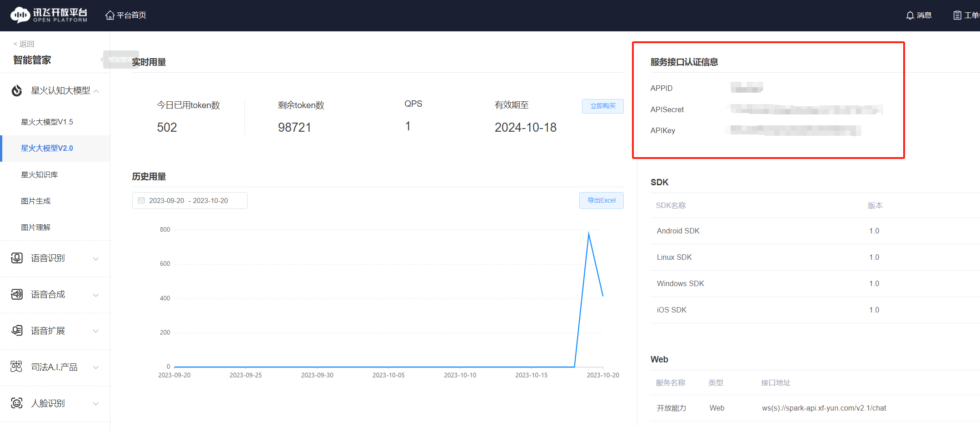Collapse the sidebar with the arrow handle
Image resolution: width=980 pixels, height=431 pixels.
click(101, 59)
